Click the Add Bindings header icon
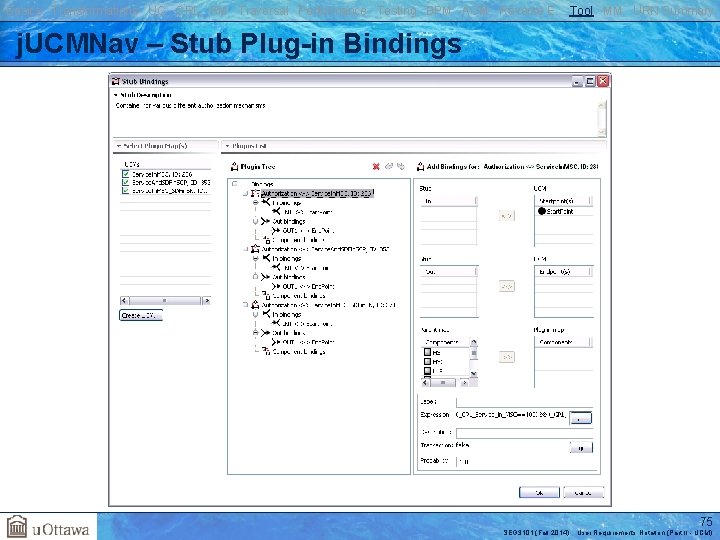720x540 pixels. pos(420,166)
